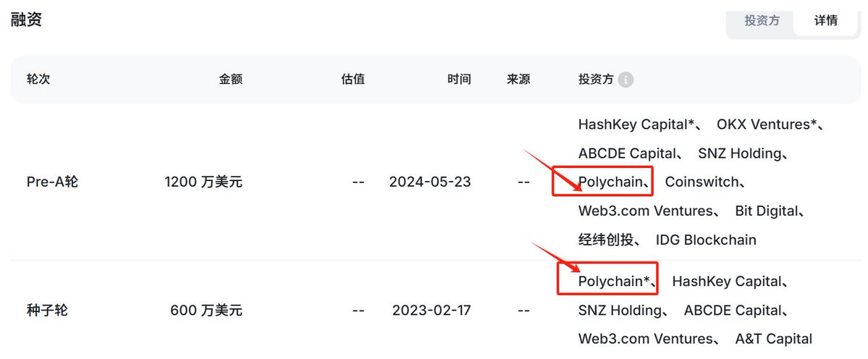Click the 金额 column header
The width and height of the screenshot is (868, 359).
coord(230,80)
